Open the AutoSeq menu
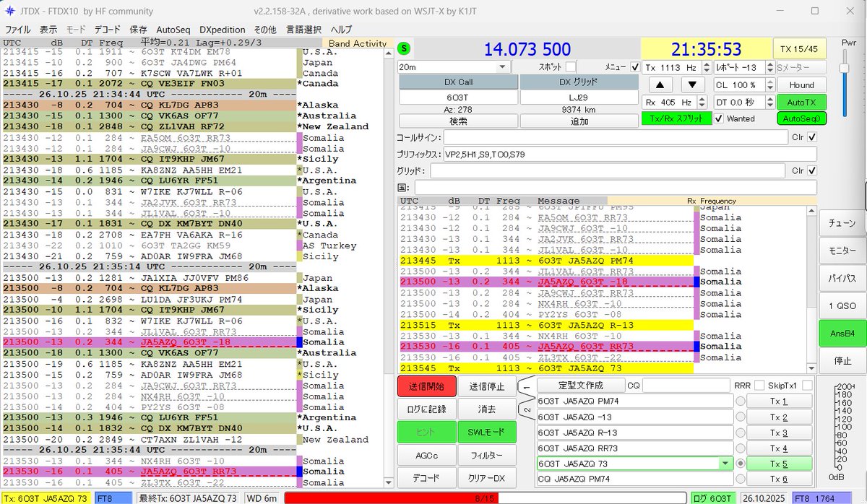This screenshot has width=867, height=504. coord(173,30)
